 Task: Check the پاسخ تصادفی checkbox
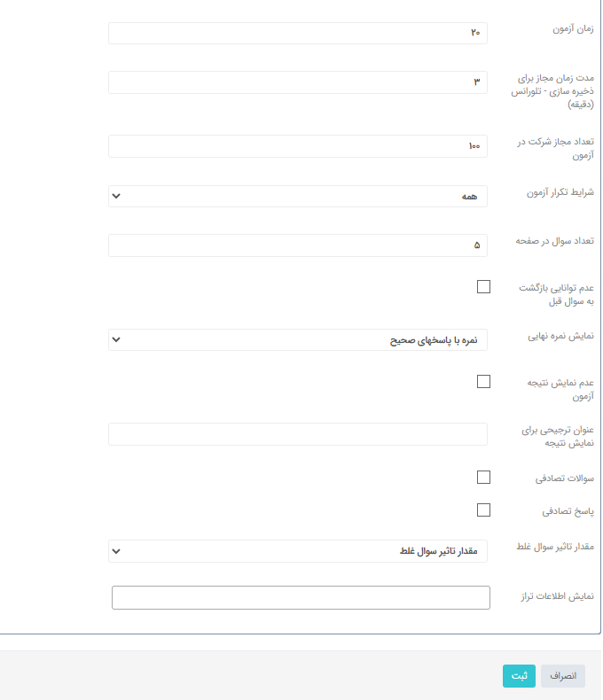[x=483, y=509]
